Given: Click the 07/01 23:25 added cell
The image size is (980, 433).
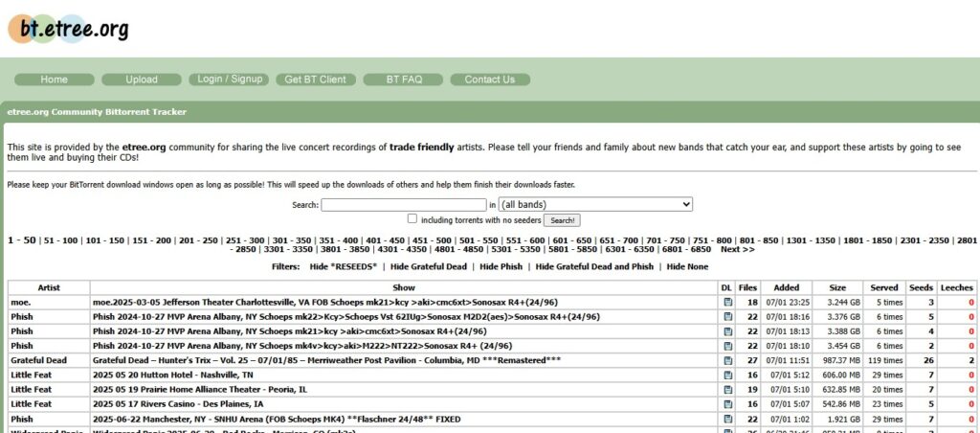Looking at the screenshot, I should 787,302.
